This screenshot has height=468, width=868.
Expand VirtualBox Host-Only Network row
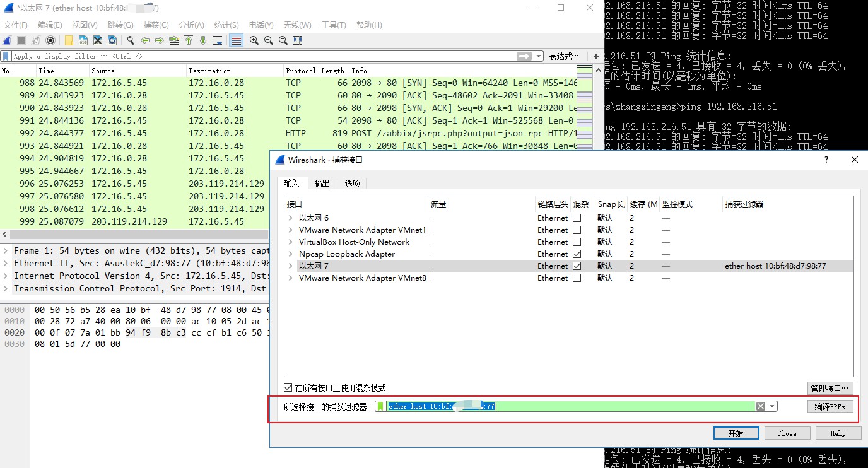click(291, 242)
